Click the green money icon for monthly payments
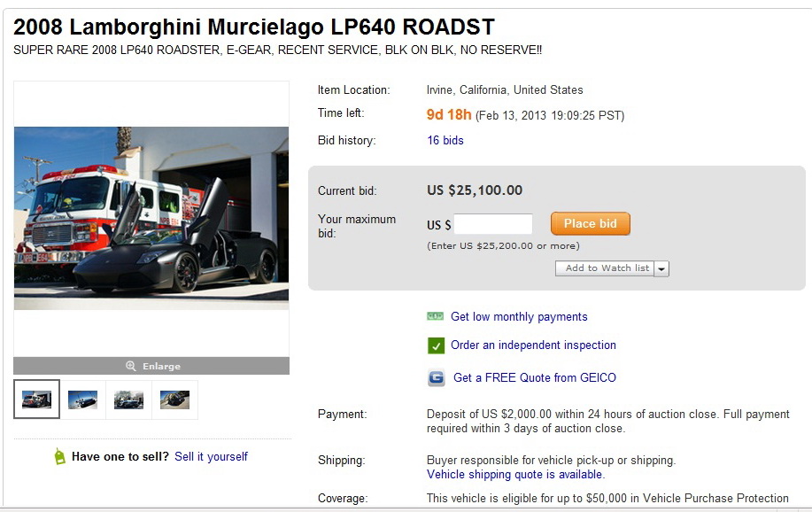812x512 pixels. (435, 316)
